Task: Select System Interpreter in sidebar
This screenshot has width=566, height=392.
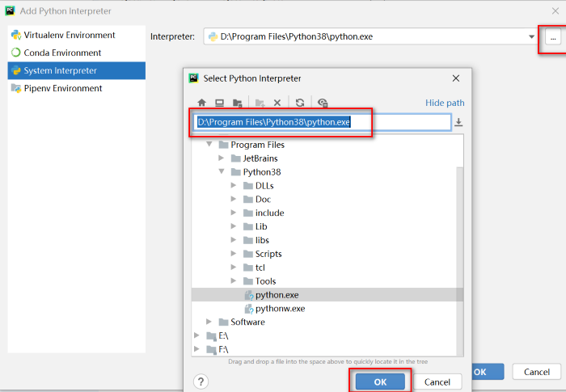Action: click(76, 70)
